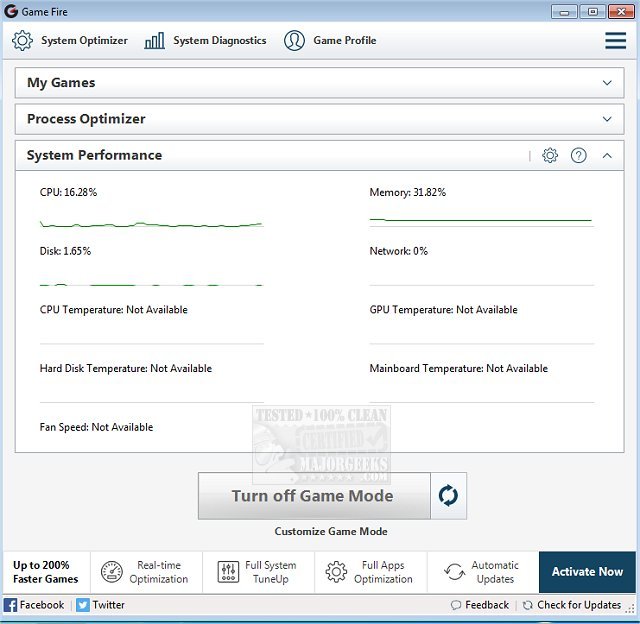The image size is (640, 624).
Task: Click Fan Speed: Not Available text
Action: click(x=96, y=427)
